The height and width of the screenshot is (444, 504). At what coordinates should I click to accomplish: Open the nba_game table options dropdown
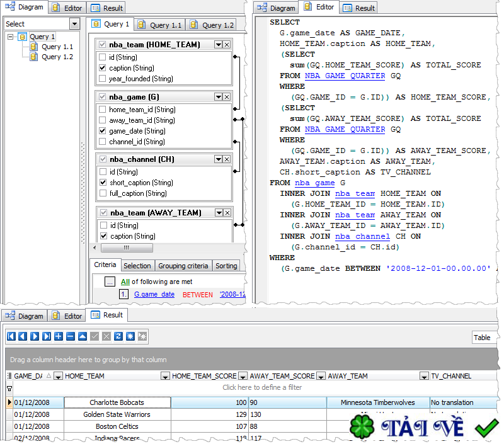[x=217, y=96]
